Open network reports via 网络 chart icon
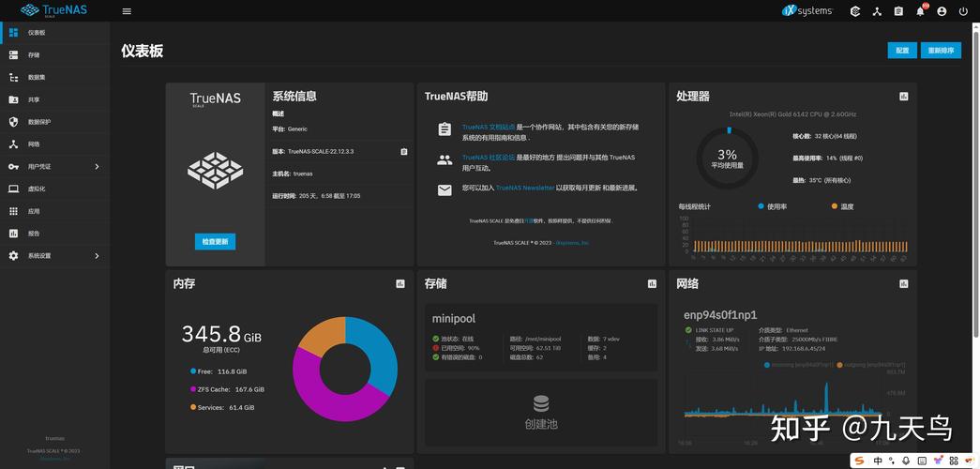Screen dimensions: 980x469 point(903,283)
